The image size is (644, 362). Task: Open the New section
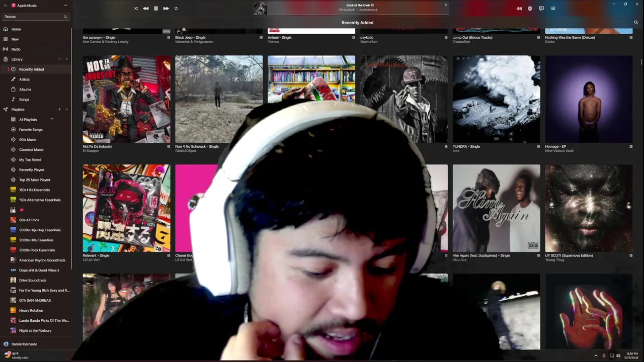point(35,39)
